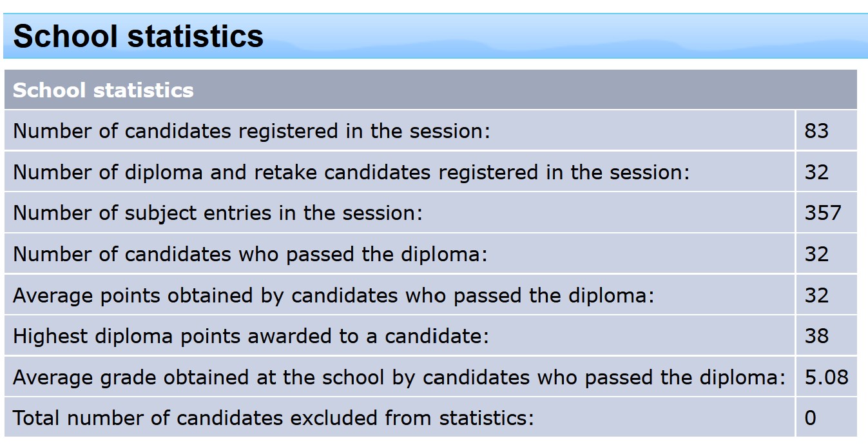Select the 'diploma and retake candidates registered' label
The height and width of the screenshot is (445, 868).
[x=351, y=172]
